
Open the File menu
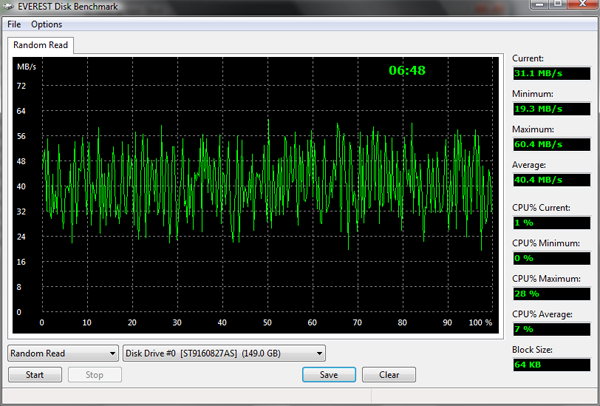click(x=14, y=24)
